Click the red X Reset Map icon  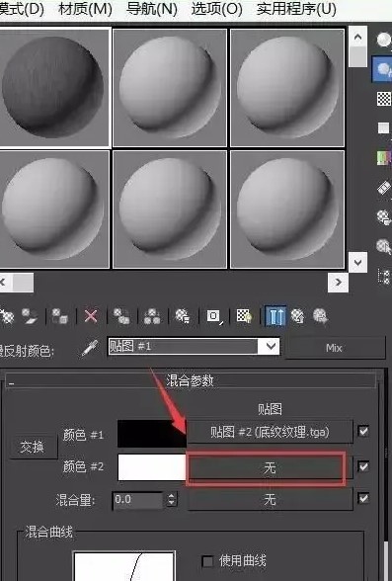(91, 316)
